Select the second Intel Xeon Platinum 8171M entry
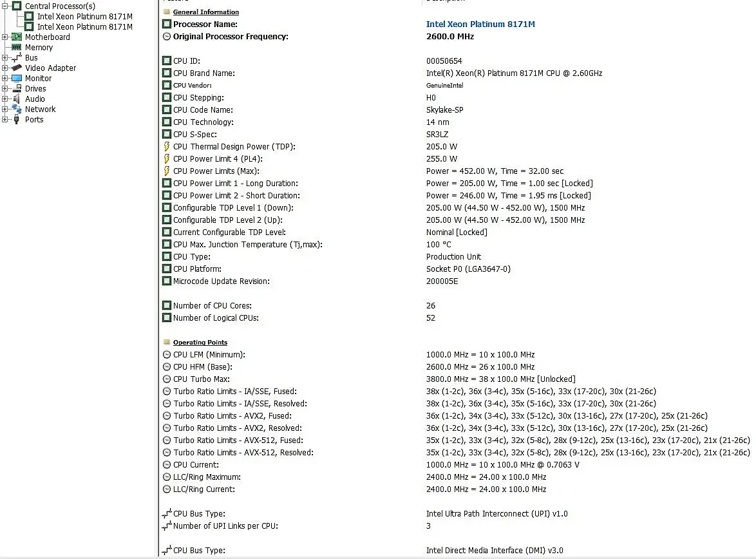The image size is (756, 559). [x=85, y=27]
